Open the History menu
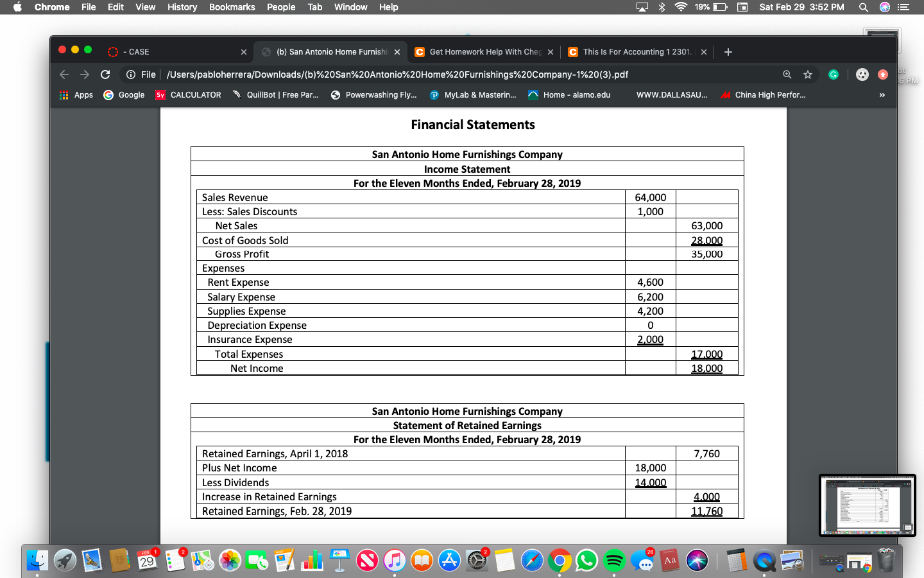Image resolution: width=924 pixels, height=578 pixels. tap(182, 7)
